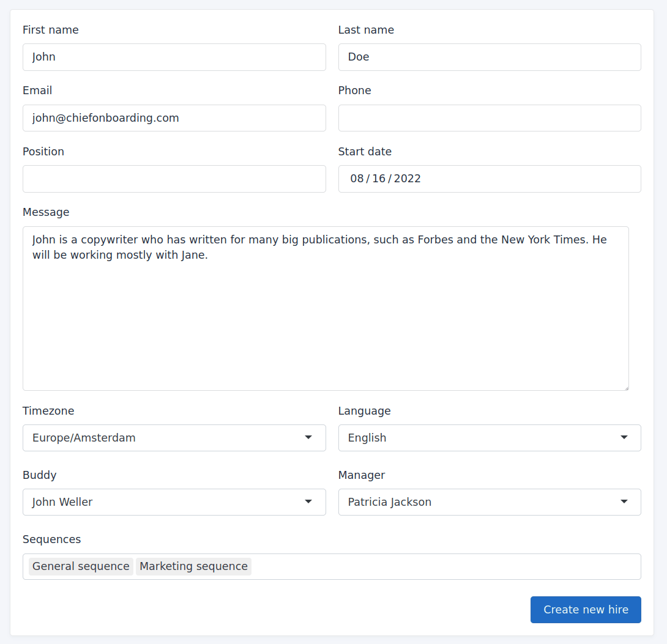The height and width of the screenshot is (644, 667).
Task: Select the Marketing sequence tag
Action: point(193,566)
